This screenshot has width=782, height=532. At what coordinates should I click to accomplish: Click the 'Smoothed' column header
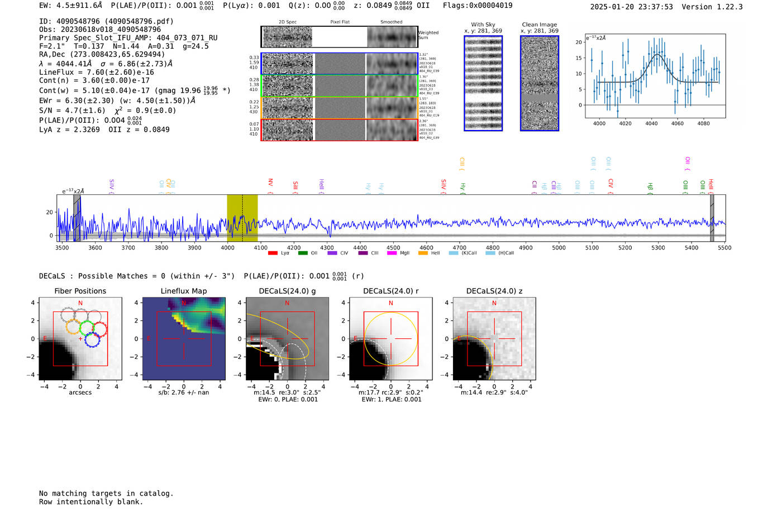(x=392, y=22)
